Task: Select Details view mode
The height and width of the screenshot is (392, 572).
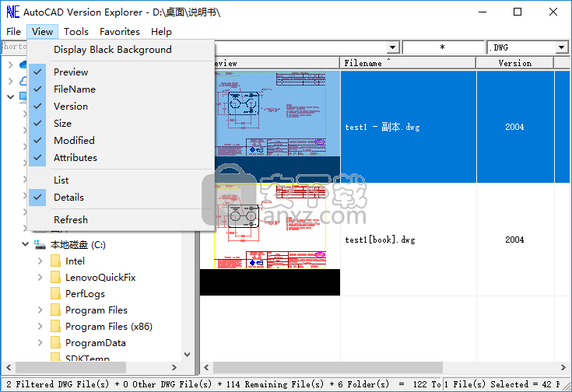Action: coord(121,198)
